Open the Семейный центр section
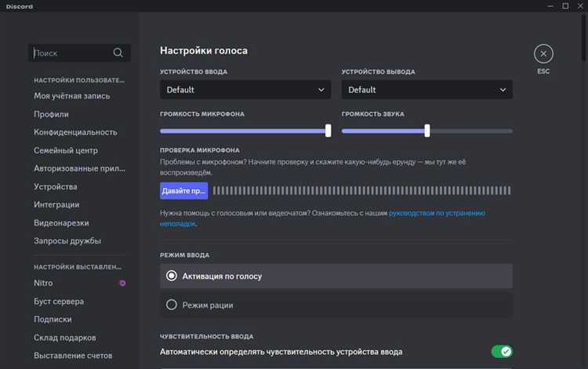 point(66,150)
